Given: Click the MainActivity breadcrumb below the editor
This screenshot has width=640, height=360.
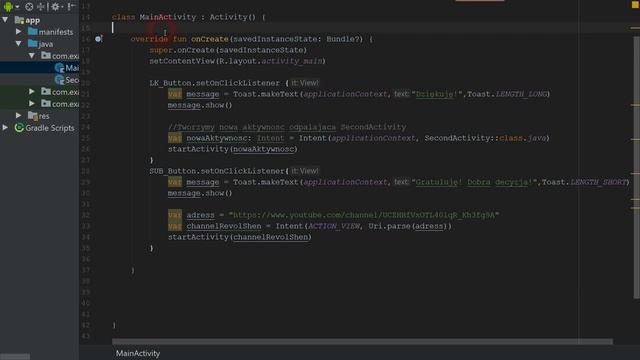Looking at the screenshot, I should (138, 353).
